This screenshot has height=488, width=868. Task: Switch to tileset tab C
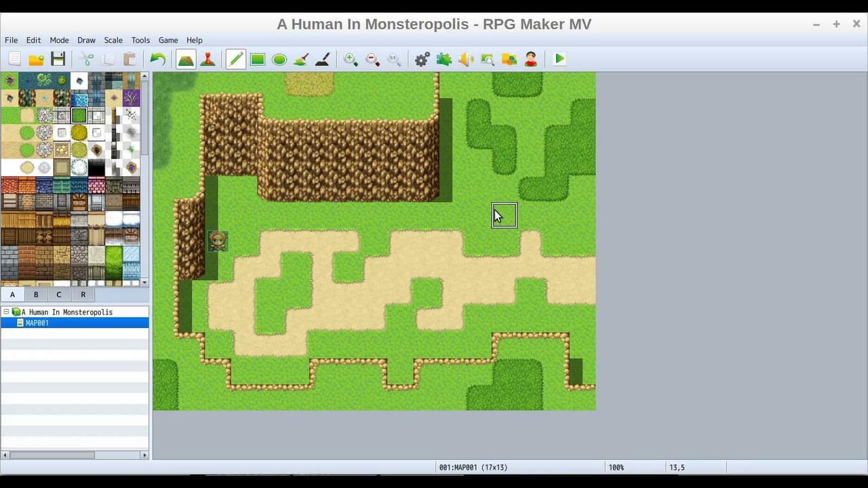pos(59,295)
